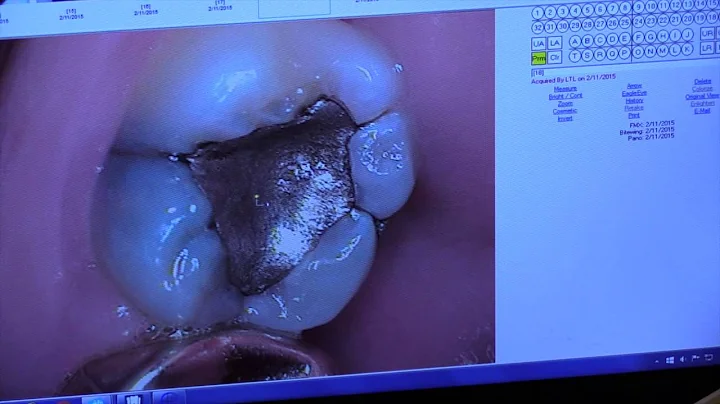Select tooth number 21 in the chart
This screenshot has width=720, height=404.
675,19
